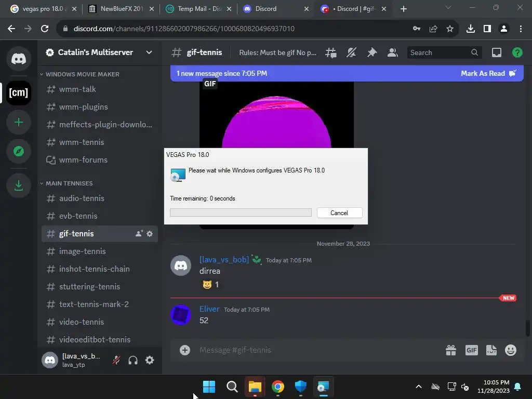Open Explore Discoverable Servers compass icon

(x=19, y=151)
